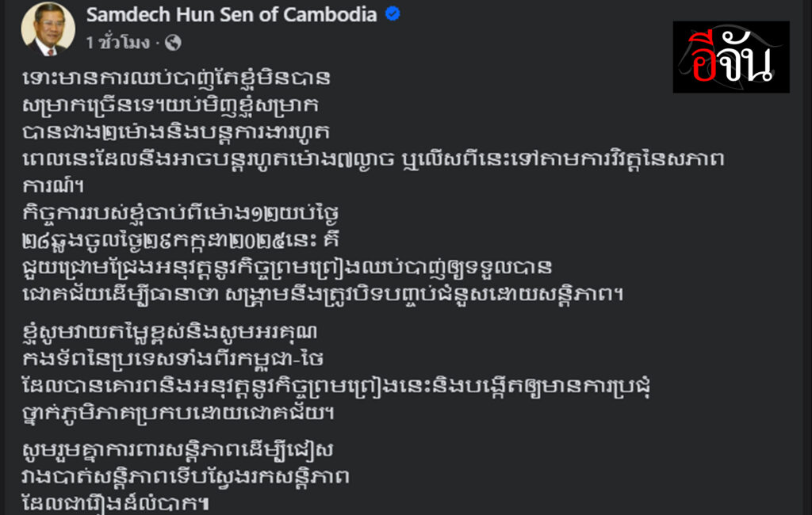Click the อีจัน logo watermark

pyautogui.click(x=731, y=57)
